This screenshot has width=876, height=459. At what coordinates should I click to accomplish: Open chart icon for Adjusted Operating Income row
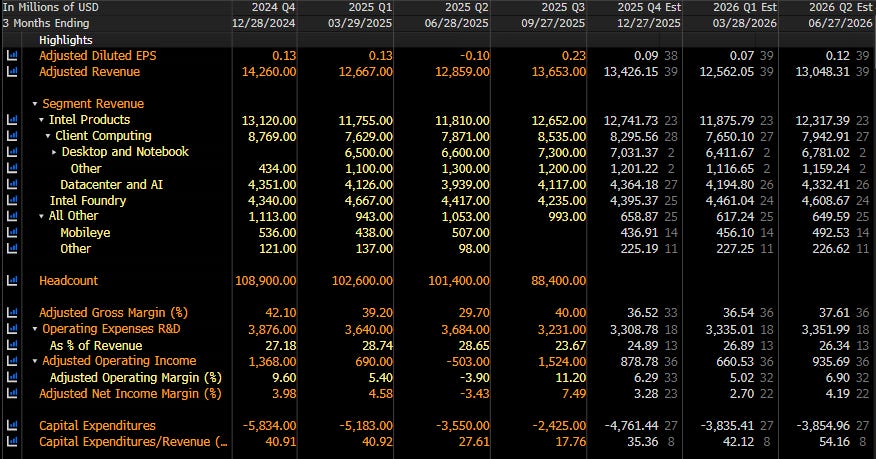pos(12,361)
